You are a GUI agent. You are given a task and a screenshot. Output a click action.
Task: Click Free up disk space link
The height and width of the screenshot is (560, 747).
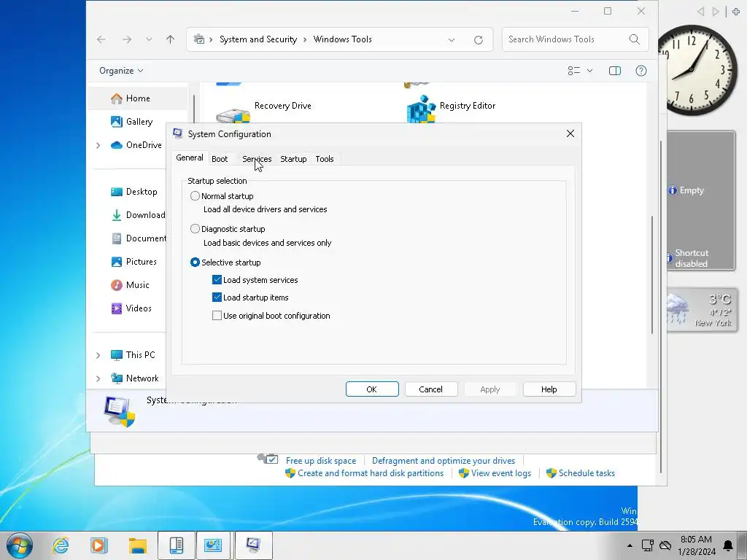click(321, 461)
